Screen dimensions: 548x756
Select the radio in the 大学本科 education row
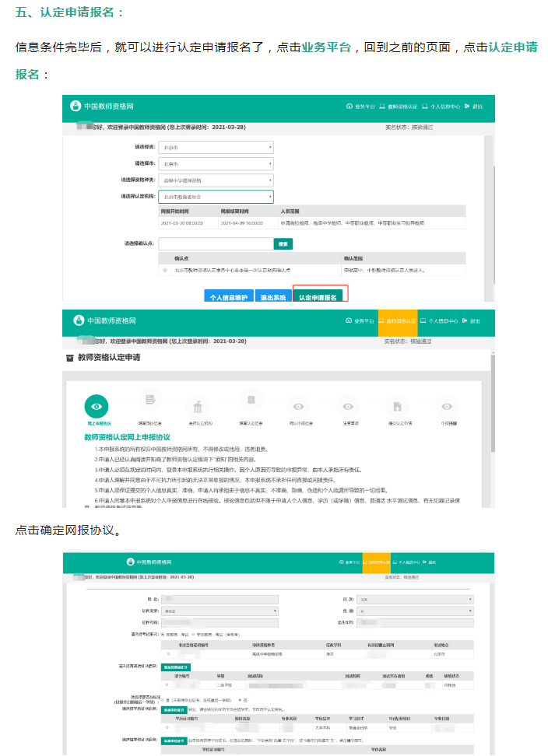pos(167,727)
